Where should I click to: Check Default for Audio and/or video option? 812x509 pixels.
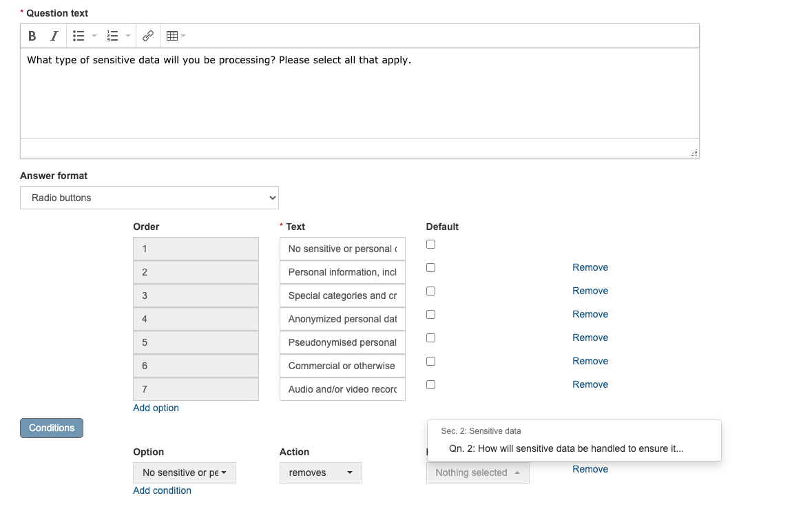point(430,385)
